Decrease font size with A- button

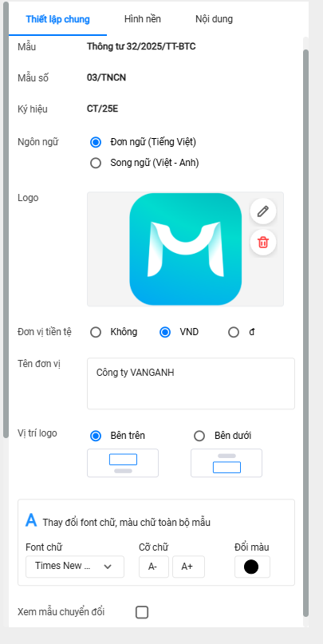153,567
